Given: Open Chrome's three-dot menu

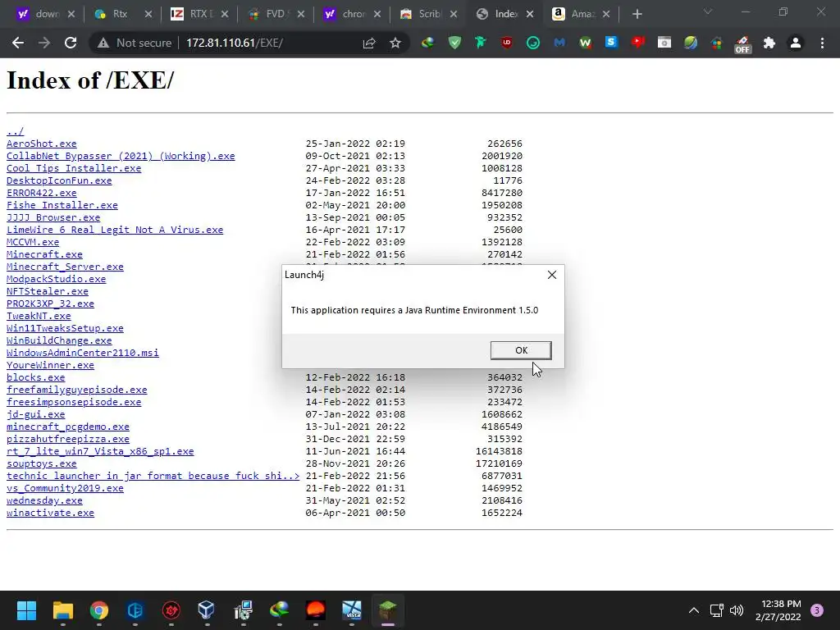Looking at the screenshot, I should coord(822,43).
